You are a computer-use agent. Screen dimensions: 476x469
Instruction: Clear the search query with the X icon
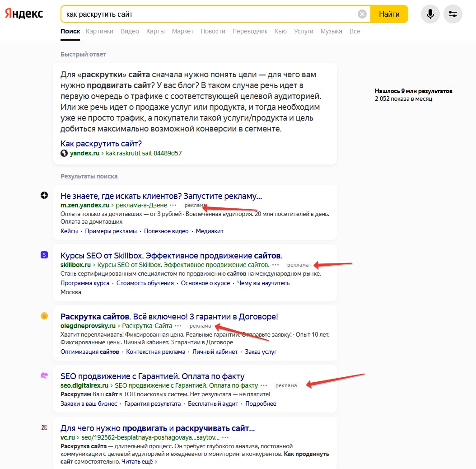pyautogui.click(x=362, y=14)
